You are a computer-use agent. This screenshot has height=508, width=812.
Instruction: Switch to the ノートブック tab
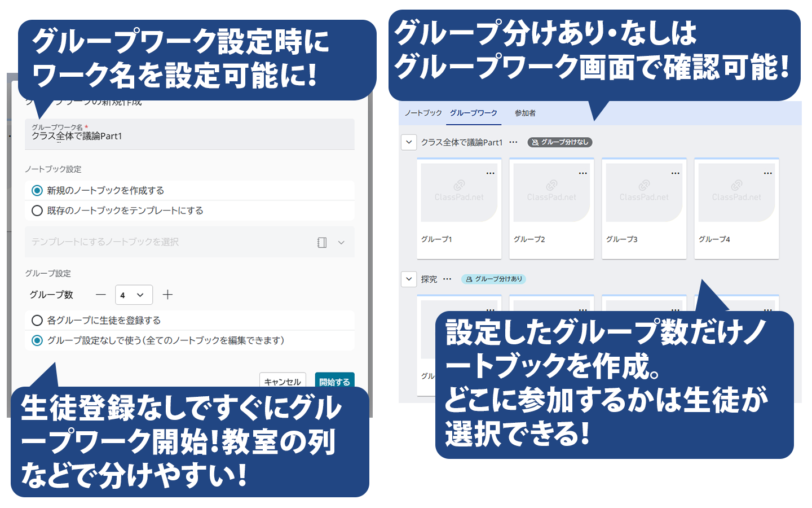pos(422,113)
